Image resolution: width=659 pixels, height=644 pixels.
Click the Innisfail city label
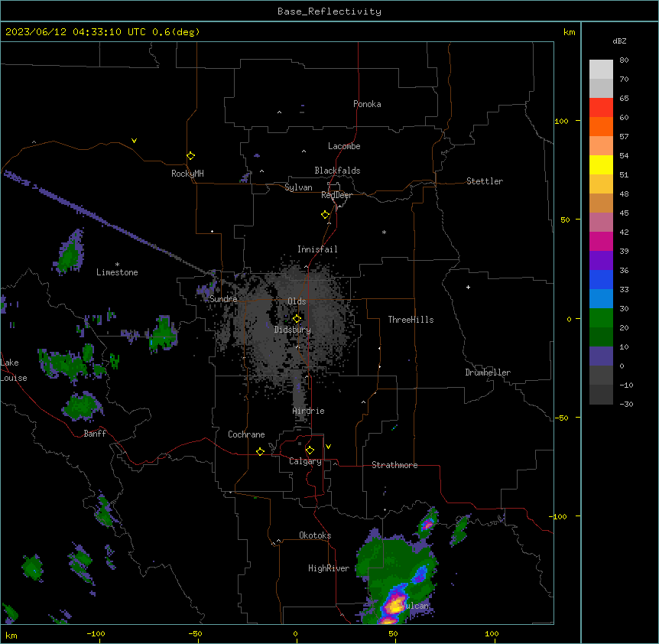click(x=317, y=249)
